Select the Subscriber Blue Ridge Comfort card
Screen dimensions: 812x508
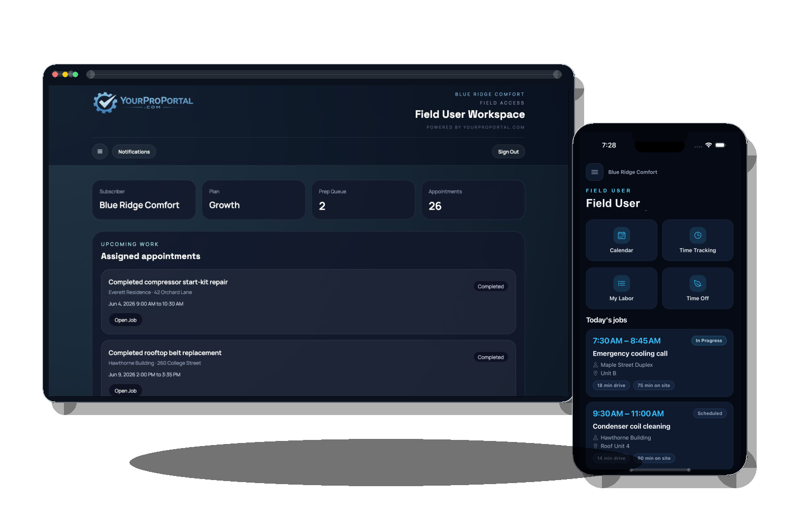point(144,200)
